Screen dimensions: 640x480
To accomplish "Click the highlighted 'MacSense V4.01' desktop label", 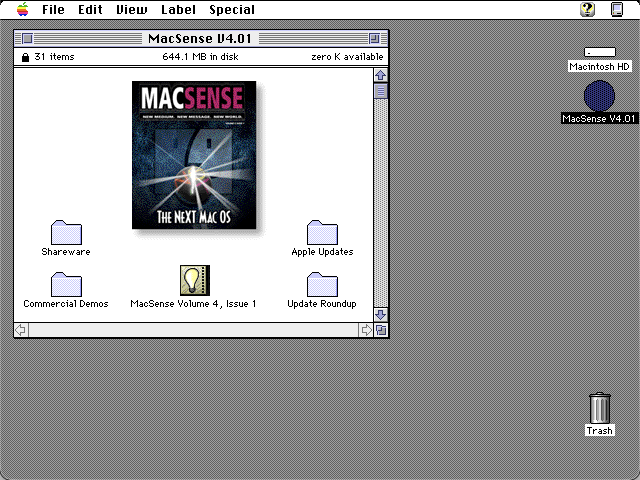I will tap(599, 118).
